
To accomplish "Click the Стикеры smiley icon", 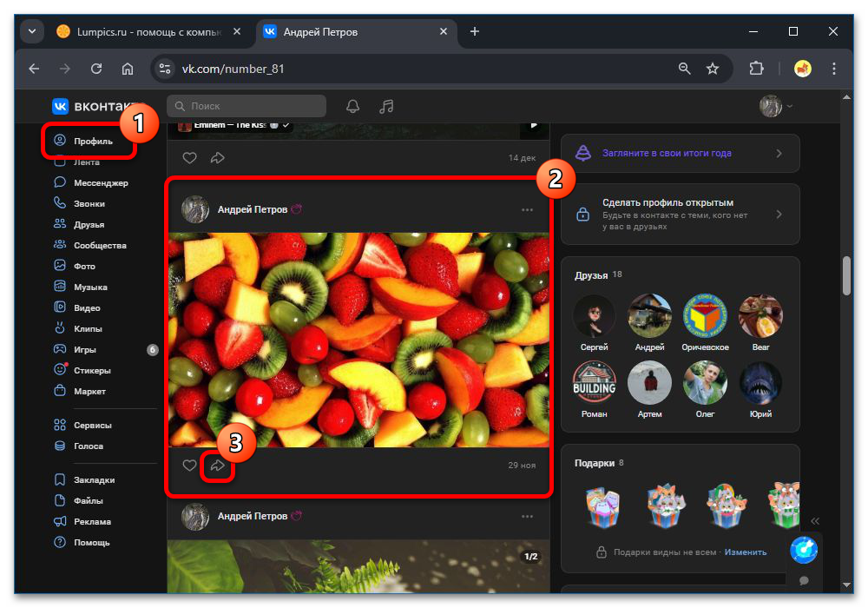I will click(x=60, y=370).
